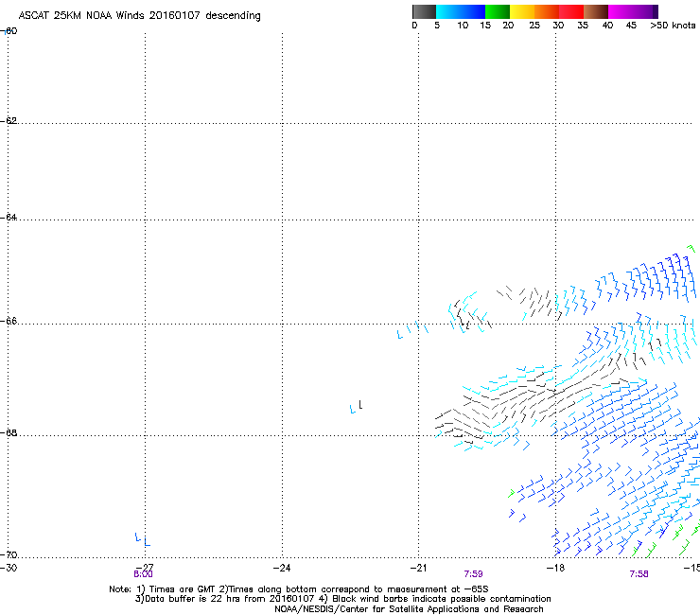The image size is (700, 615).
Task: Click the longitude label -24
Action: (282, 568)
